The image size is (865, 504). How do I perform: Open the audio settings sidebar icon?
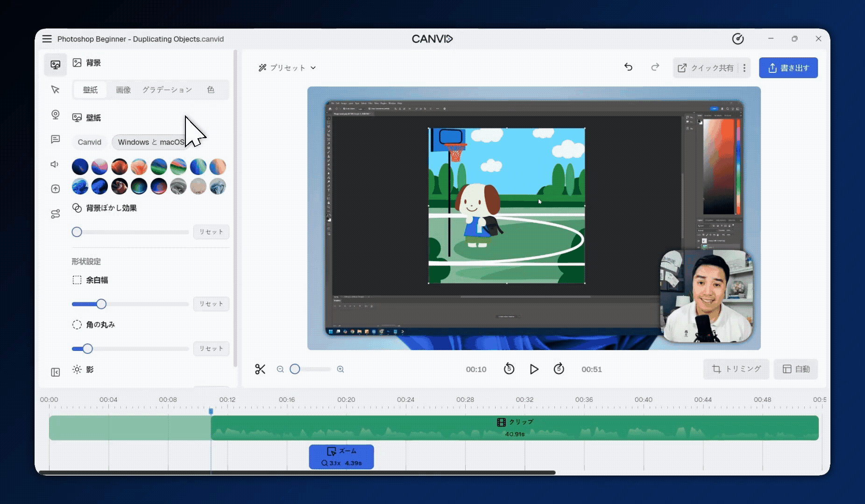click(55, 164)
